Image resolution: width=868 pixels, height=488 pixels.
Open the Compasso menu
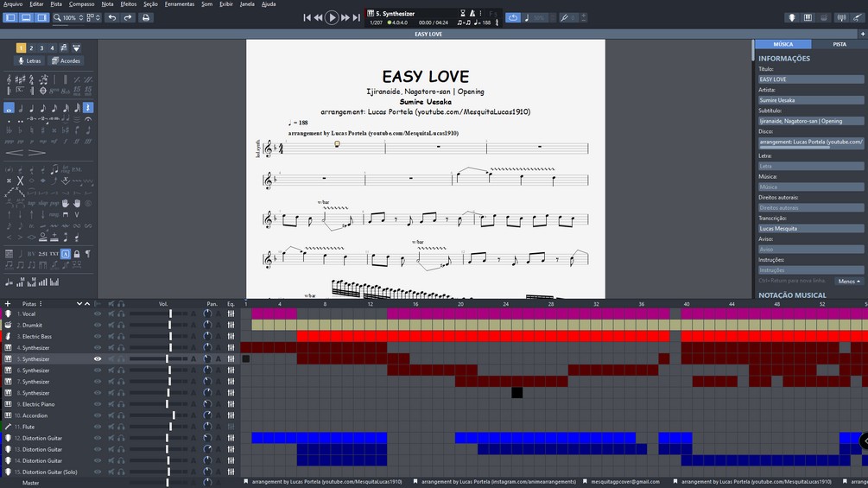[x=81, y=3]
